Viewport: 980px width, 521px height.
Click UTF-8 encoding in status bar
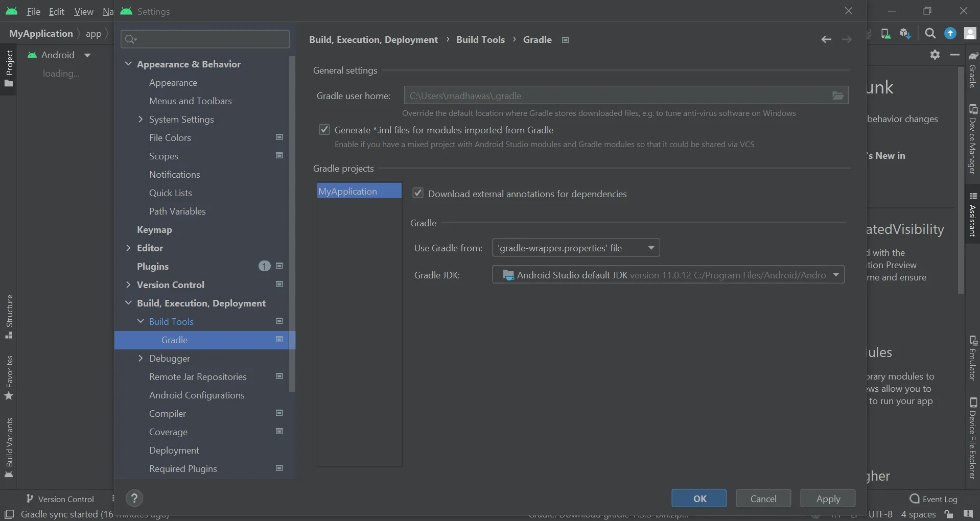pyautogui.click(x=880, y=514)
